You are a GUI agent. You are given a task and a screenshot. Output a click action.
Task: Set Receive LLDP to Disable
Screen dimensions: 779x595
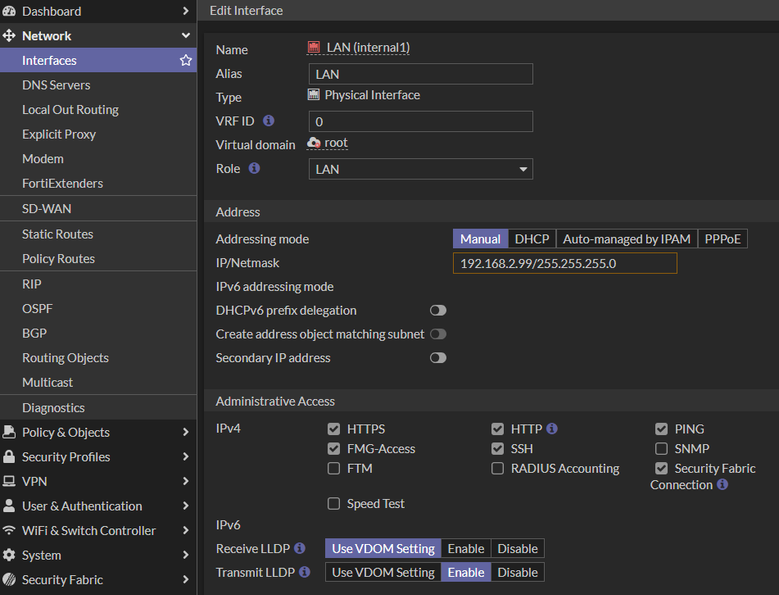click(517, 548)
